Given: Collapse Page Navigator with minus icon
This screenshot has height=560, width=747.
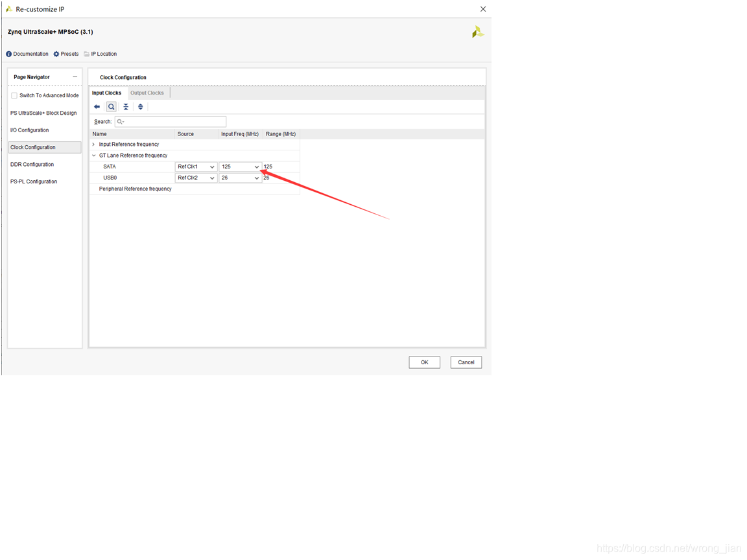Looking at the screenshot, I should tap(75, 76).
